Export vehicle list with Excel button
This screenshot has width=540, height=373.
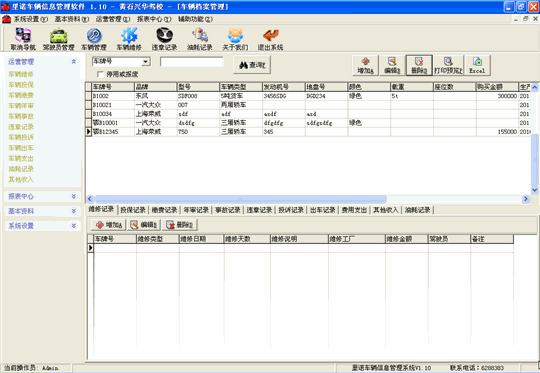click(477, 65)
